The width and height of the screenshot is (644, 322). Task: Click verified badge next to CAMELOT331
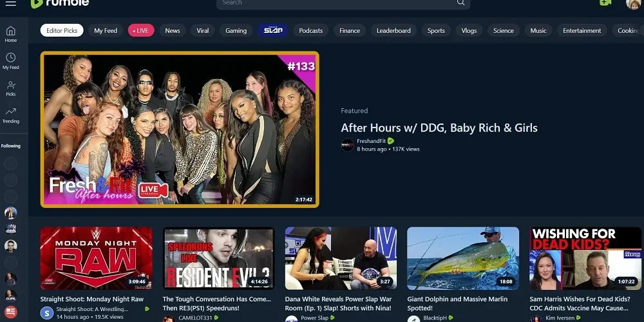click(x=216, y=318)
